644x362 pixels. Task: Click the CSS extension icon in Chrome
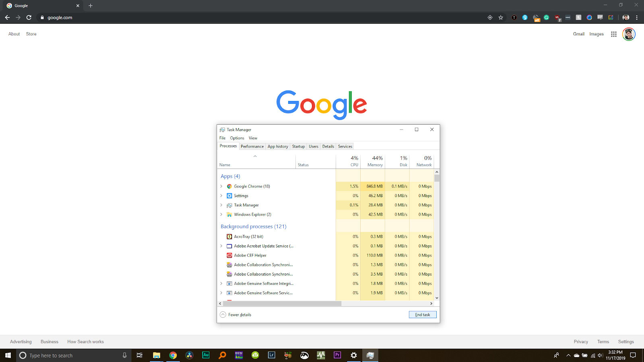tap(600, 17)
